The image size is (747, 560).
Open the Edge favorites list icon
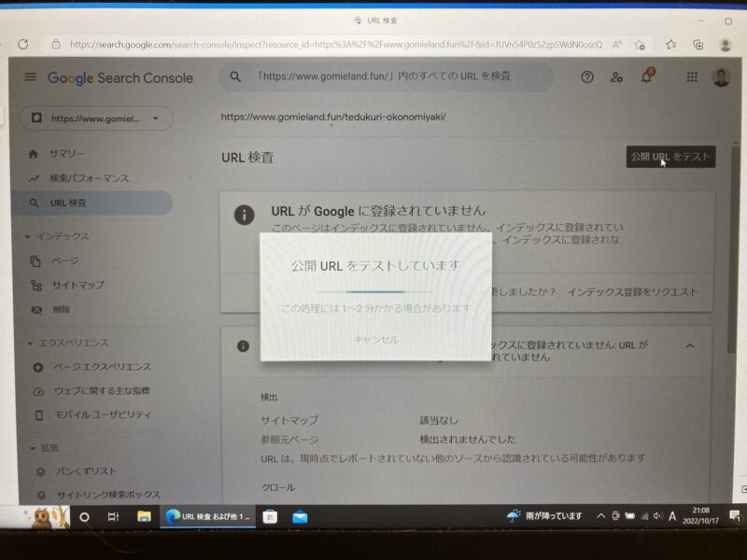(670, 45)
